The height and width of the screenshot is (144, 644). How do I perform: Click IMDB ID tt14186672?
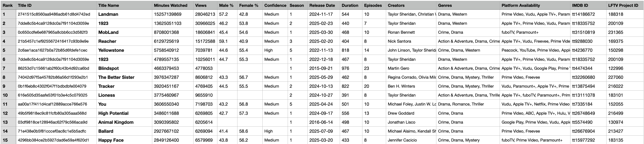click(584, 14)
